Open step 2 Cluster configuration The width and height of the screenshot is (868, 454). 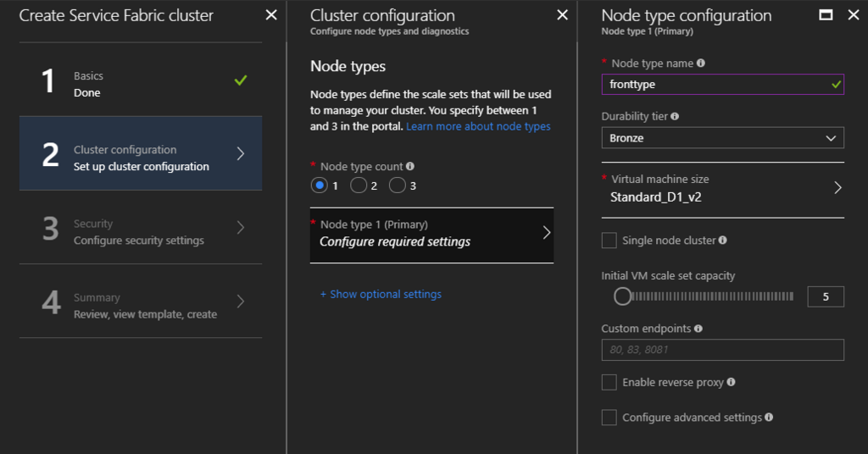tap(141, 153)
